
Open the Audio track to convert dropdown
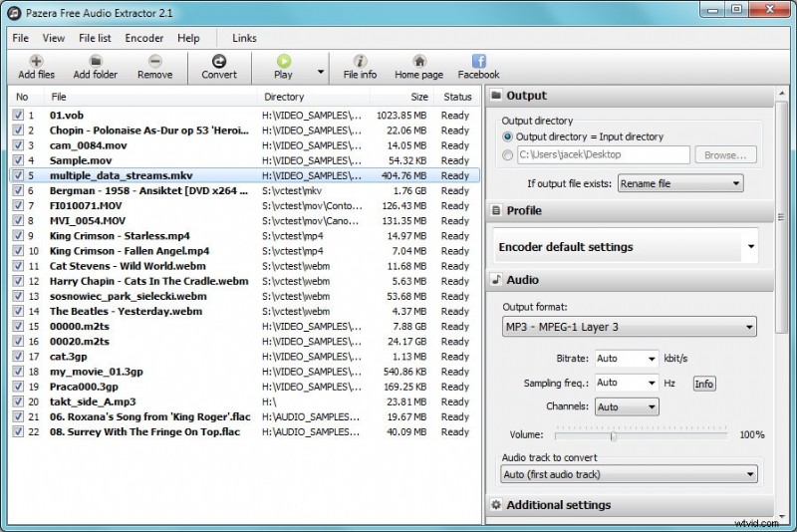629,474
